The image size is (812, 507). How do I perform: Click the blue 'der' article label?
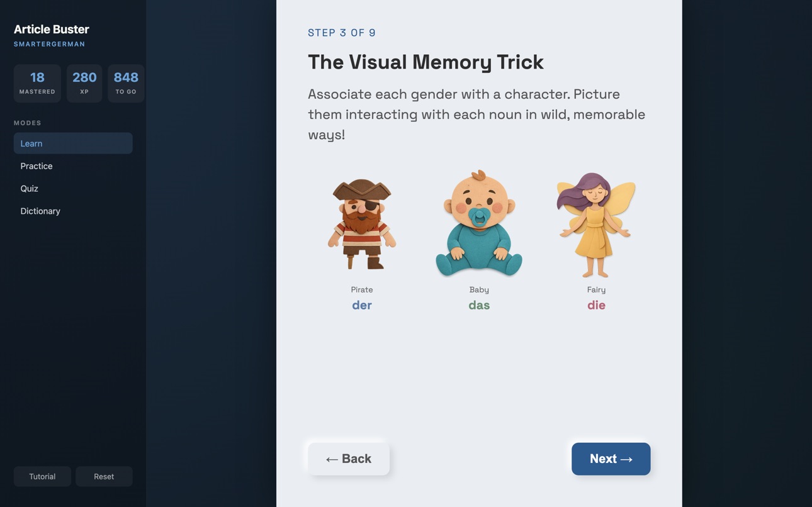(x=362, y=305)
